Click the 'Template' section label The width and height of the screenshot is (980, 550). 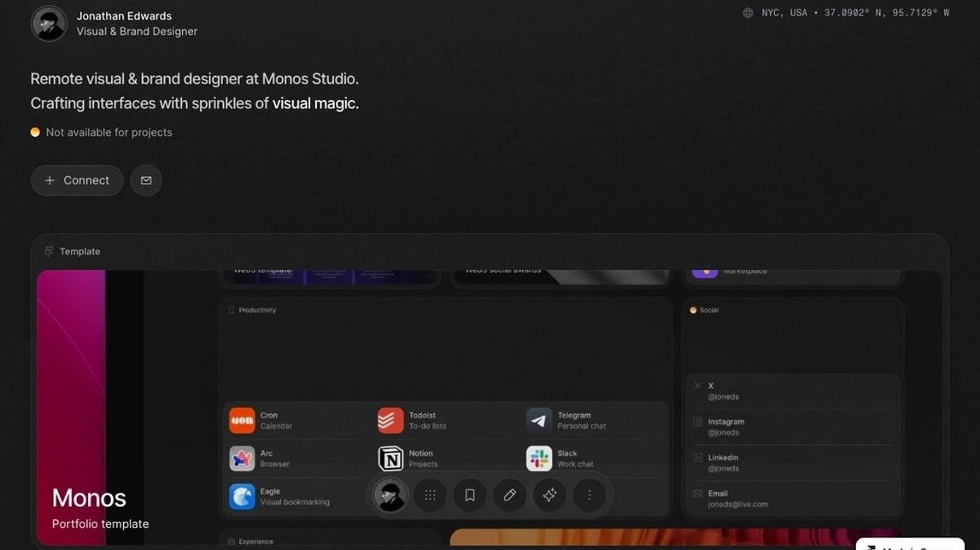[80, 251]
